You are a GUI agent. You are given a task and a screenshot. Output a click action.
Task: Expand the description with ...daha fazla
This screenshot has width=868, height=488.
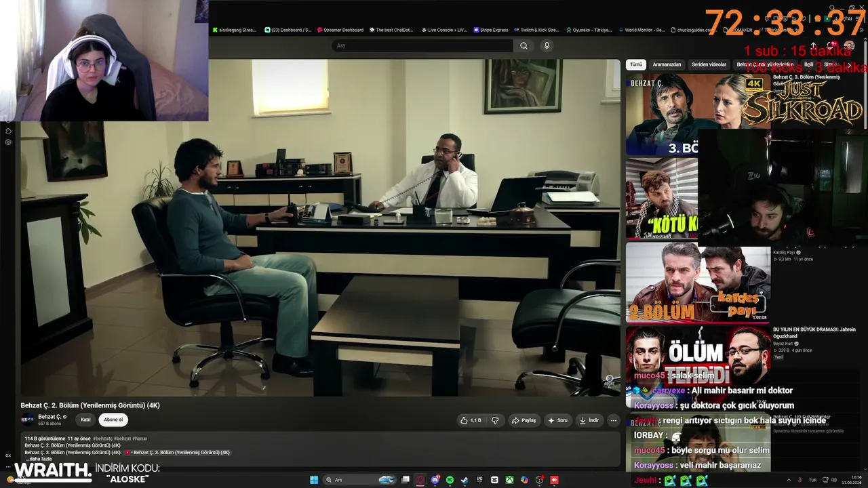click(x=39, y=459)
